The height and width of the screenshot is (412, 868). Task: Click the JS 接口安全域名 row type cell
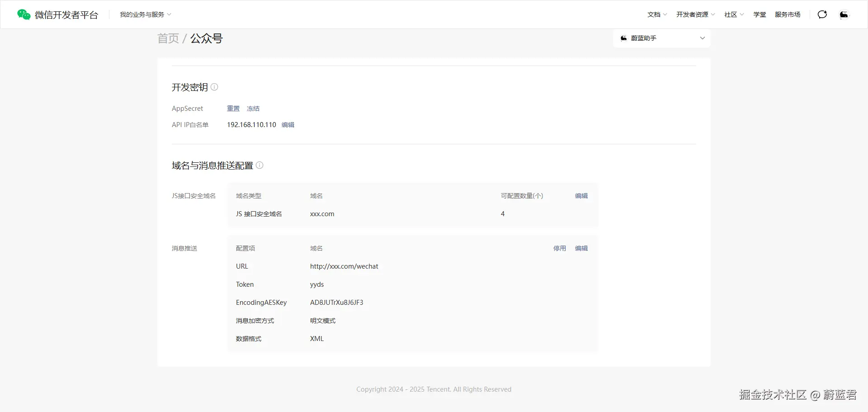click(259, 214)
